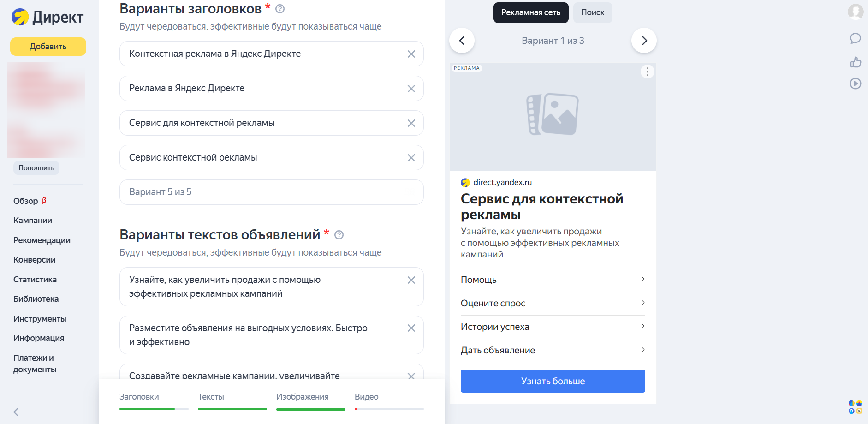
Task: Click the empty 'Вариант 5 из 5' headline field
Action: pos(271,192)
